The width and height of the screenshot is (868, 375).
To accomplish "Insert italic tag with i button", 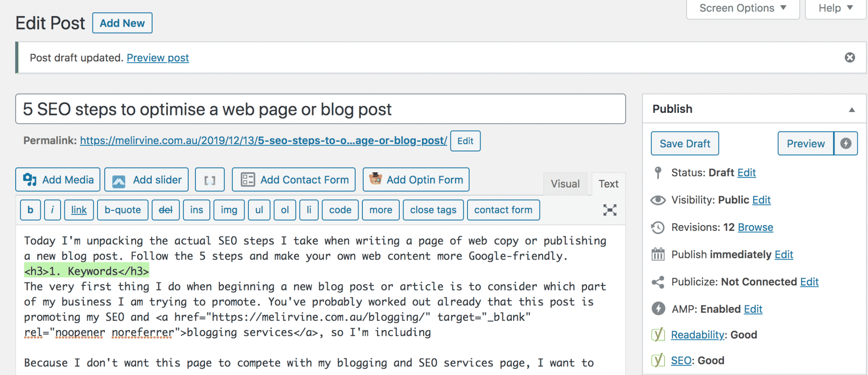I will click(53, 210).
